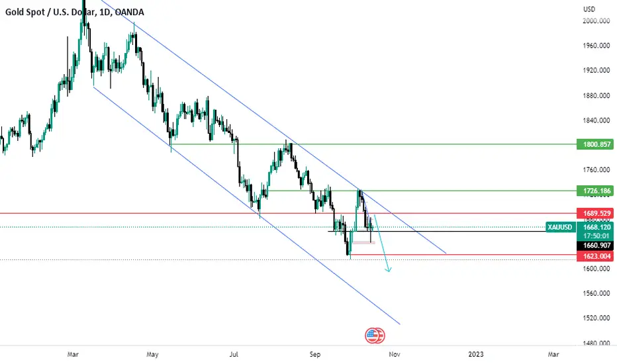Select the cyan downward arrow drawing
The width and height of the screenshot is (617, 364).
click(x=381, y=243)
